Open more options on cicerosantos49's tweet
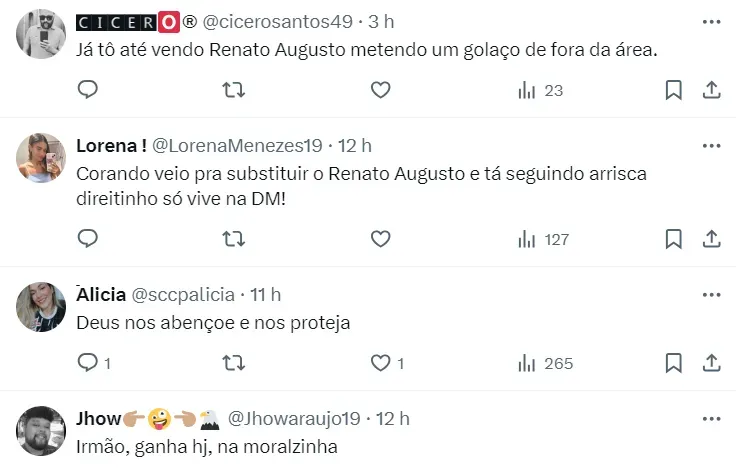Viewport: 736px width, 468px height. (711, 22)
